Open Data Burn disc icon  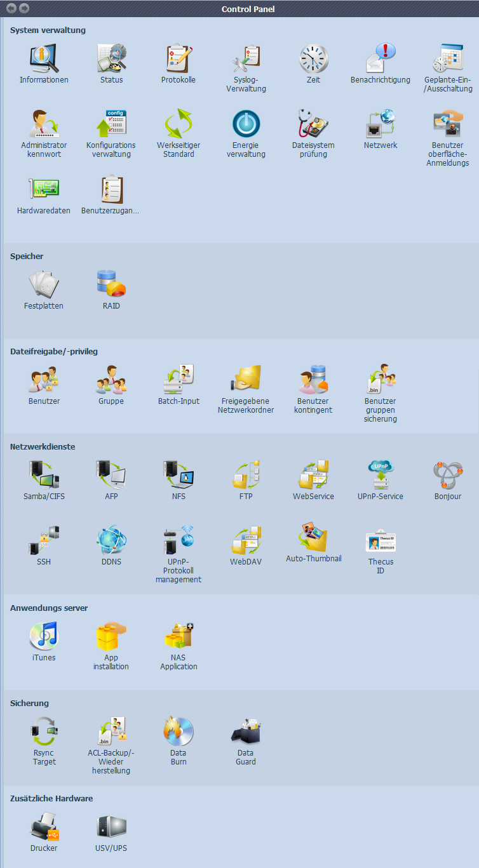(x=179, y=732)
